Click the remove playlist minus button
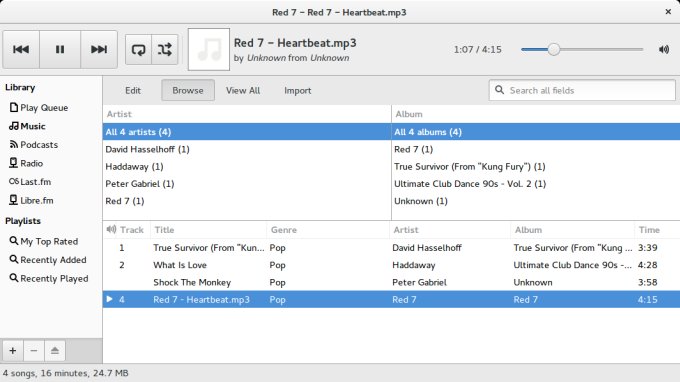The width and height of the screenshot is (680, 382). pos(34,350)
